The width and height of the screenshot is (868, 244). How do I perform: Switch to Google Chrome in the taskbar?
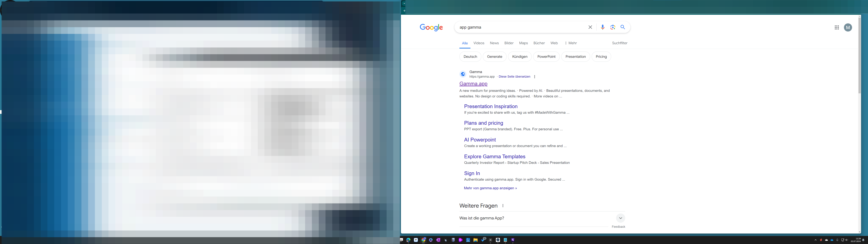click(x=423, y=240)
